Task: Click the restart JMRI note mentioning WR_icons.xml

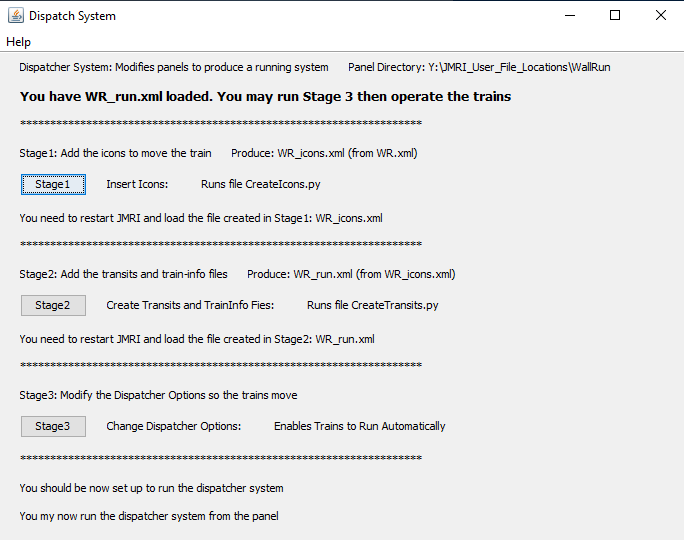Action: pyautogui.click(x=200, y=218)
